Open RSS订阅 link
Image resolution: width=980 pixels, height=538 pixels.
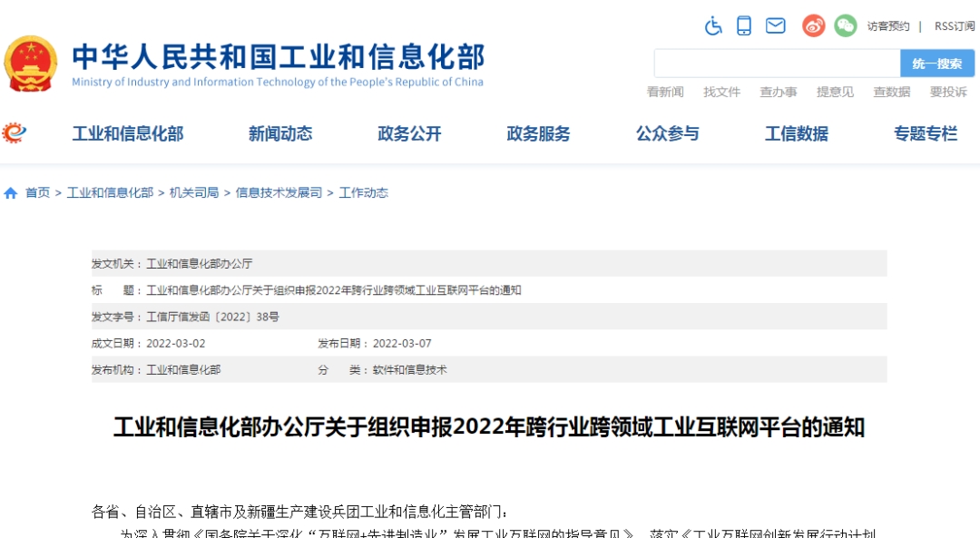955,26
